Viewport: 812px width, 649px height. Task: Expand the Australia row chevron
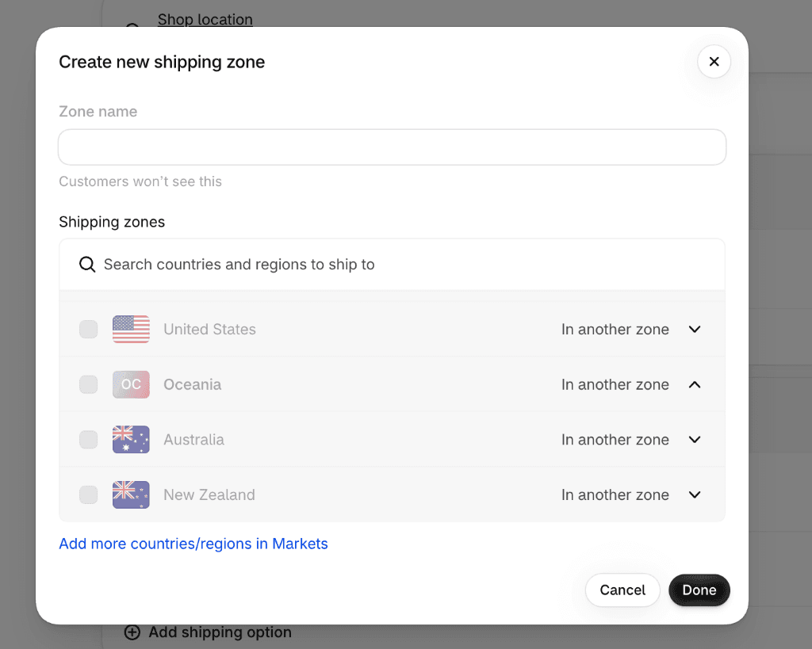pyautogui.click(x=695, y=439)
